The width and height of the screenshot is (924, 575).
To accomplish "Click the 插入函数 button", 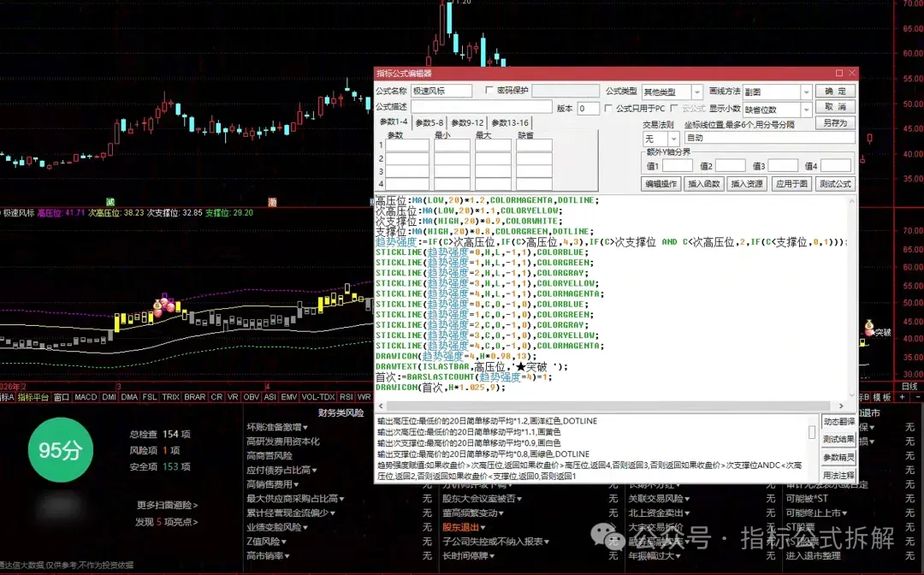I will (x=703, y=184).
